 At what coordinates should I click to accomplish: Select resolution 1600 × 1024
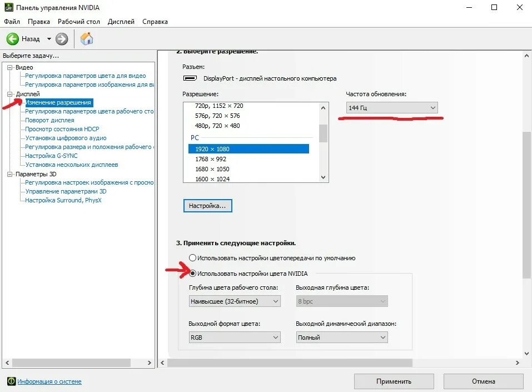212,179
